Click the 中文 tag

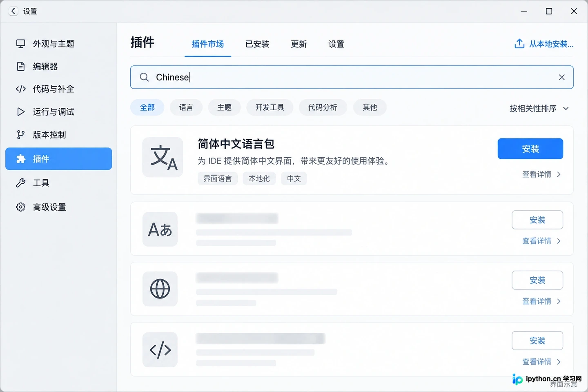[x=294, y=178]
